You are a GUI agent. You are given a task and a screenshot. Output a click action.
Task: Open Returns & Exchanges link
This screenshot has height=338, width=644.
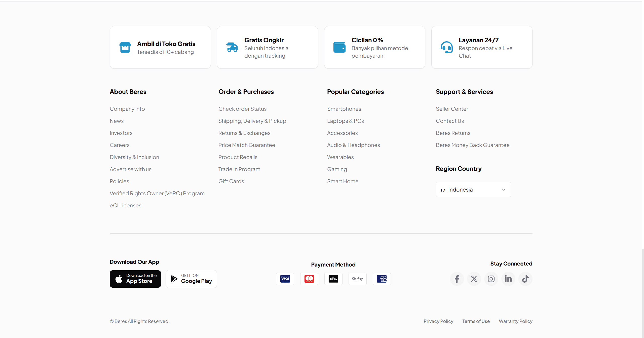(245, 133)
